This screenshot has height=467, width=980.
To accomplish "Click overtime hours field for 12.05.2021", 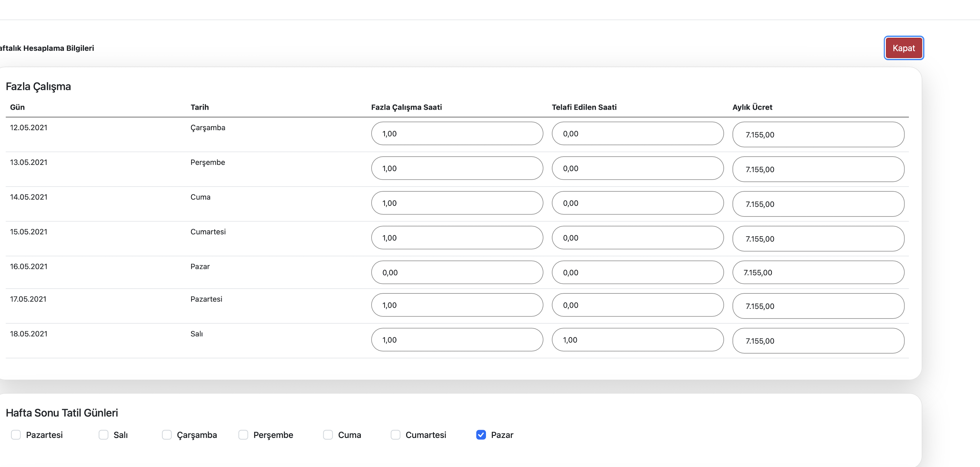I will click(457, 134).
